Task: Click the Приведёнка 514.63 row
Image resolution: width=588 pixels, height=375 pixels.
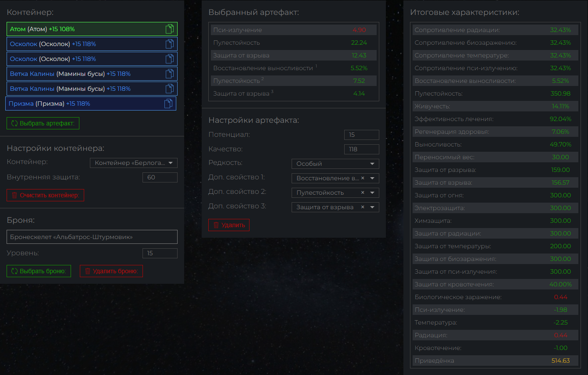Action: [x=495, y=361]
